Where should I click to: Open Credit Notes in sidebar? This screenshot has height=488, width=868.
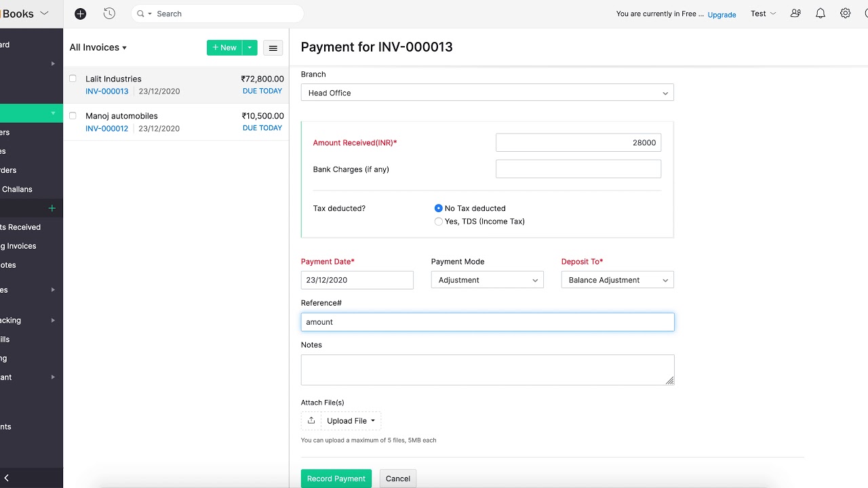coord(8,265)
